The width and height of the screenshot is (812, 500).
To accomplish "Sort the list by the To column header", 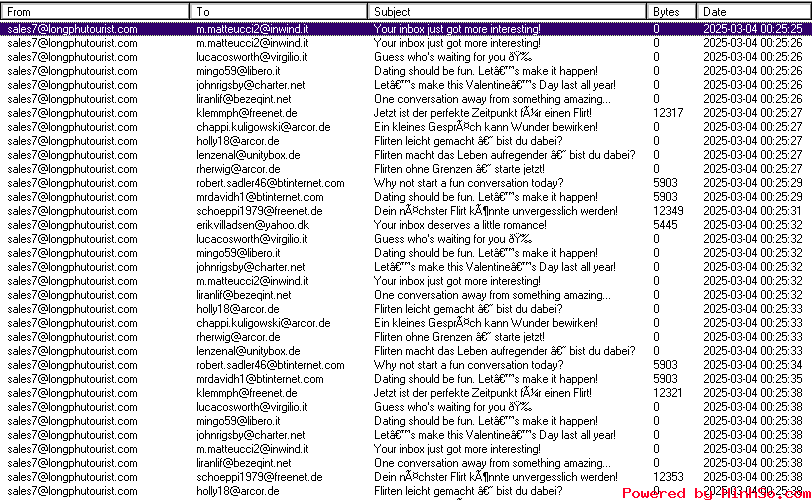I will click(x=279, y=11).
